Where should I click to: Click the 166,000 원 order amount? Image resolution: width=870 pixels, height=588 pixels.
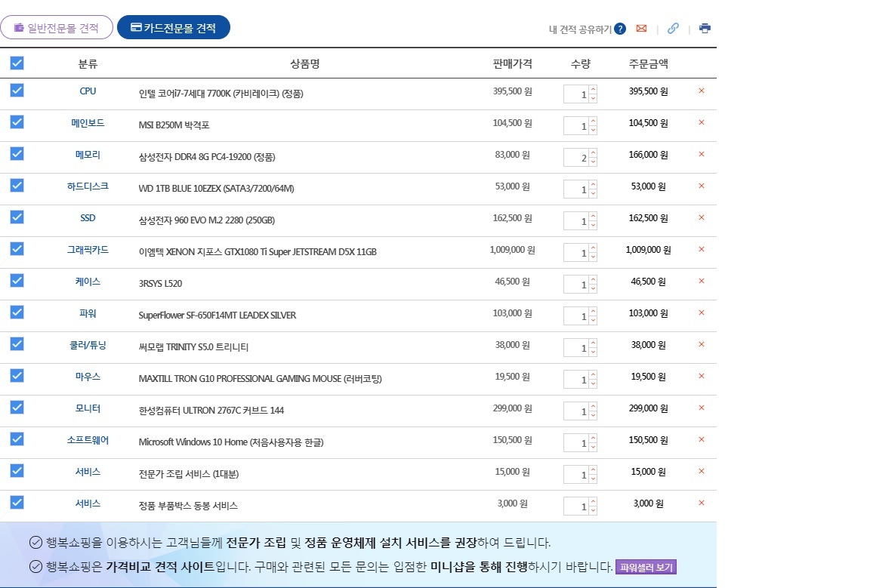point(648,154)
